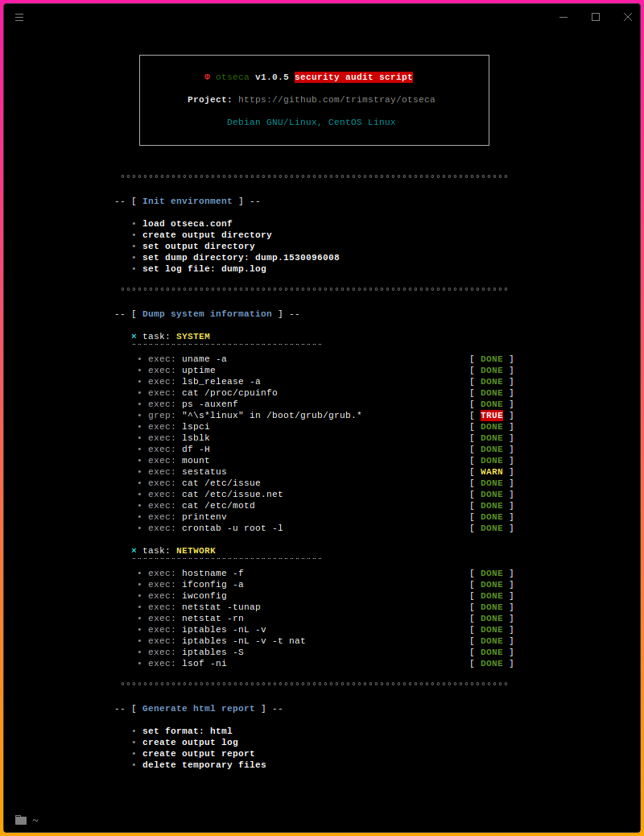Open the hamburger menu in the title bar

point(19,18)
